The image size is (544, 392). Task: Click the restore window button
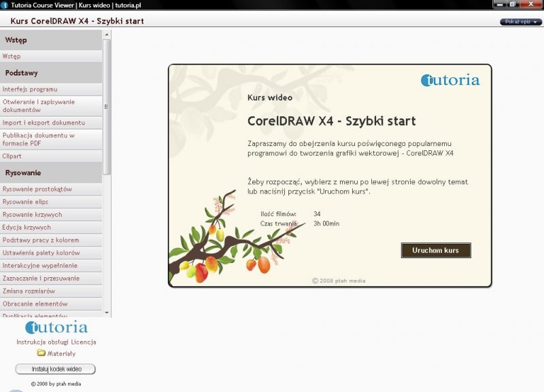pyautogui.click(x=512, y=4)
